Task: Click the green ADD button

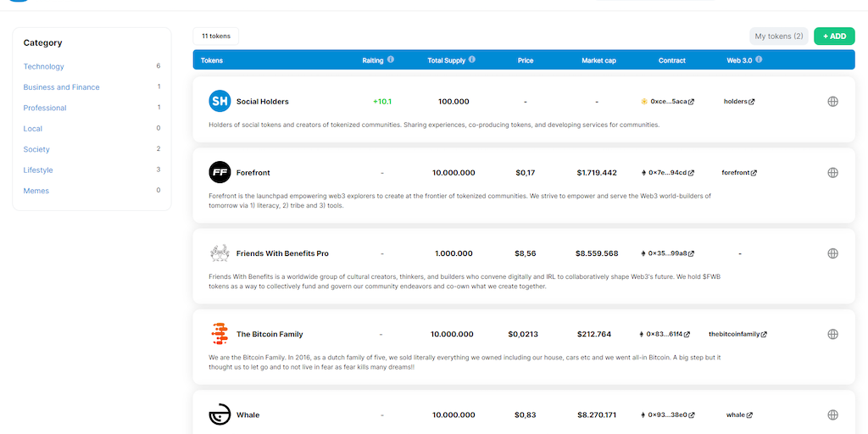Action: (x=834, y=36)
